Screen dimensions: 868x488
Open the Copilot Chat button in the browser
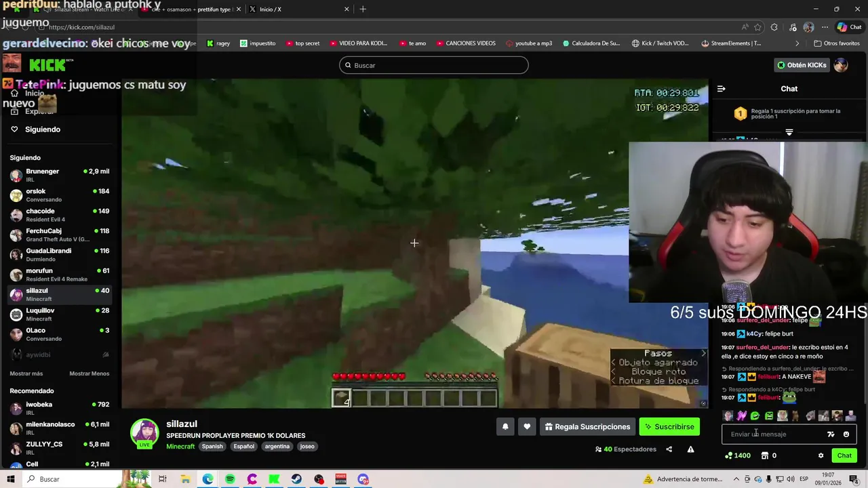point(849,27)
